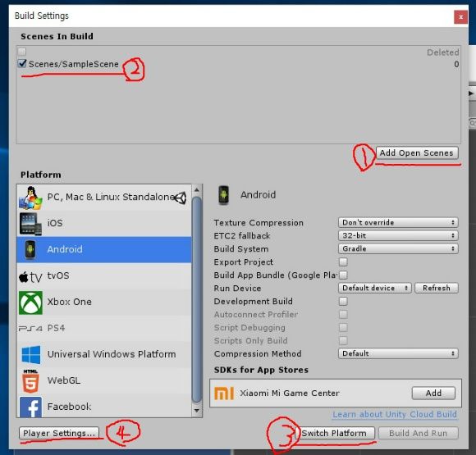Image resolution: width=476 pixels, height=455 pixels.
Task: Click the Xiaomi Mi logo icon
Action: pyautogui.click(x=224, y=394)
